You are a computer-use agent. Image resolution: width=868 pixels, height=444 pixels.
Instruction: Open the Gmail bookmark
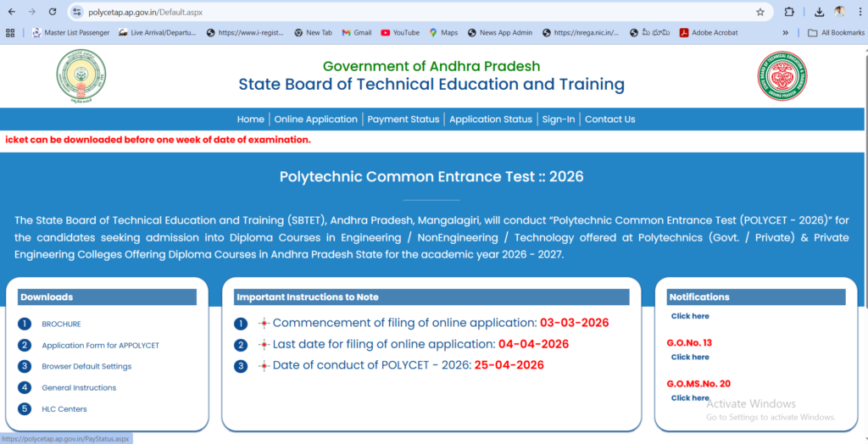[356, 33]
